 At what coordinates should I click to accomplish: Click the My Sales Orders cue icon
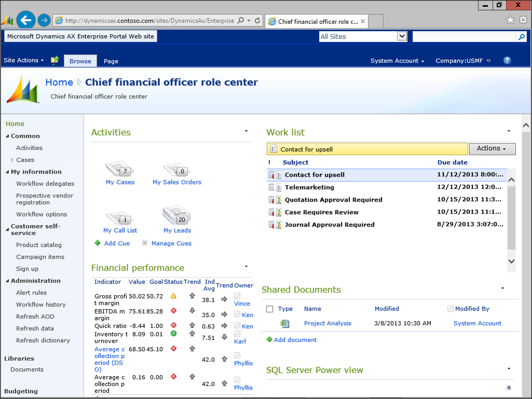tap(176, 170)
